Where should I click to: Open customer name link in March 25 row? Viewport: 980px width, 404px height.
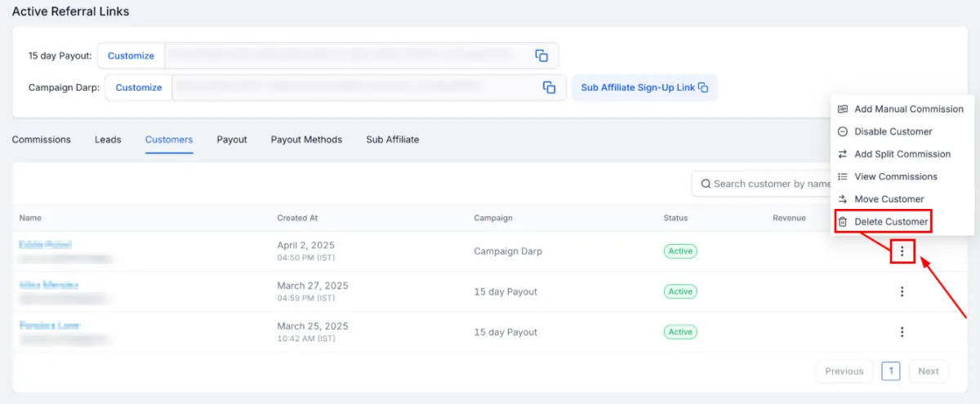point(50,325)
